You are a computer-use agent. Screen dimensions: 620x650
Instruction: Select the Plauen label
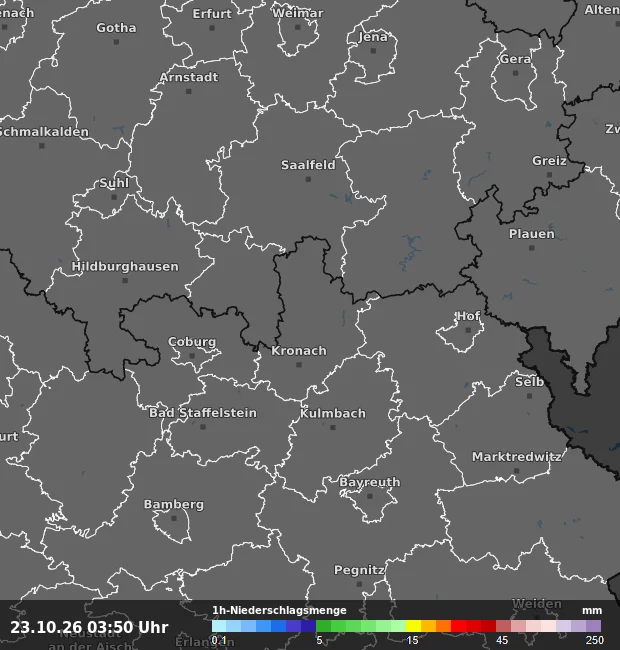click(532, 234)
